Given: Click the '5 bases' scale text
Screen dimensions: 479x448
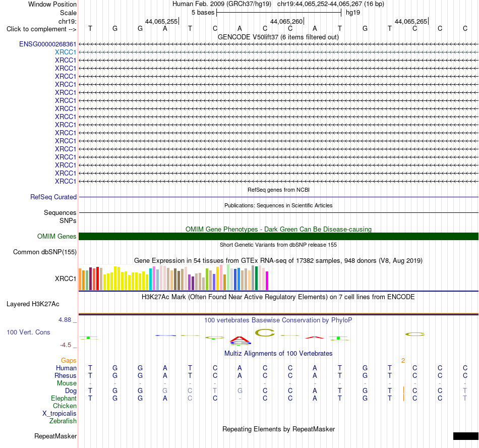Looking at the screenshot, I should pos(203,13).
